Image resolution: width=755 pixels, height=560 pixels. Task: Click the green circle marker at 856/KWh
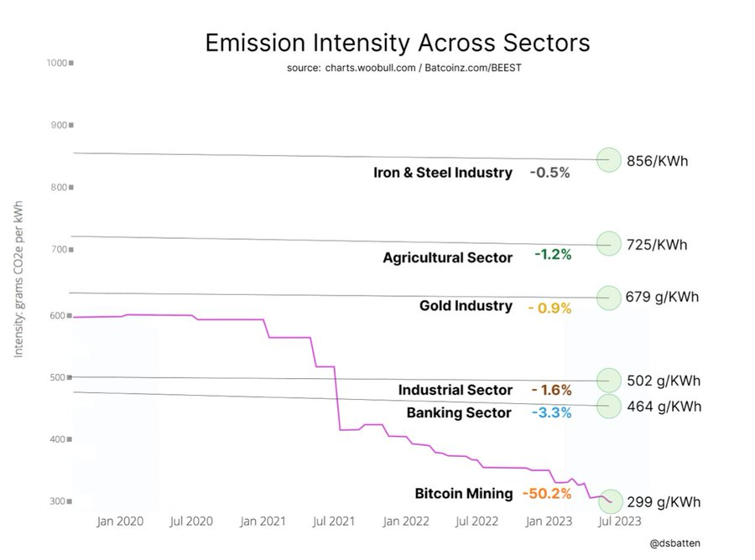click(x=608, y=158)
